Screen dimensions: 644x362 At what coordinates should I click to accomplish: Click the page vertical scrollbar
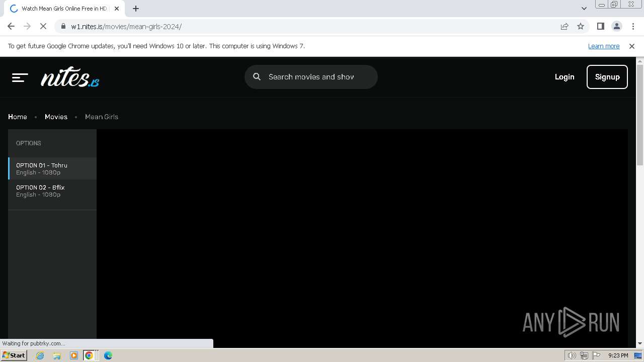(640, 115)
